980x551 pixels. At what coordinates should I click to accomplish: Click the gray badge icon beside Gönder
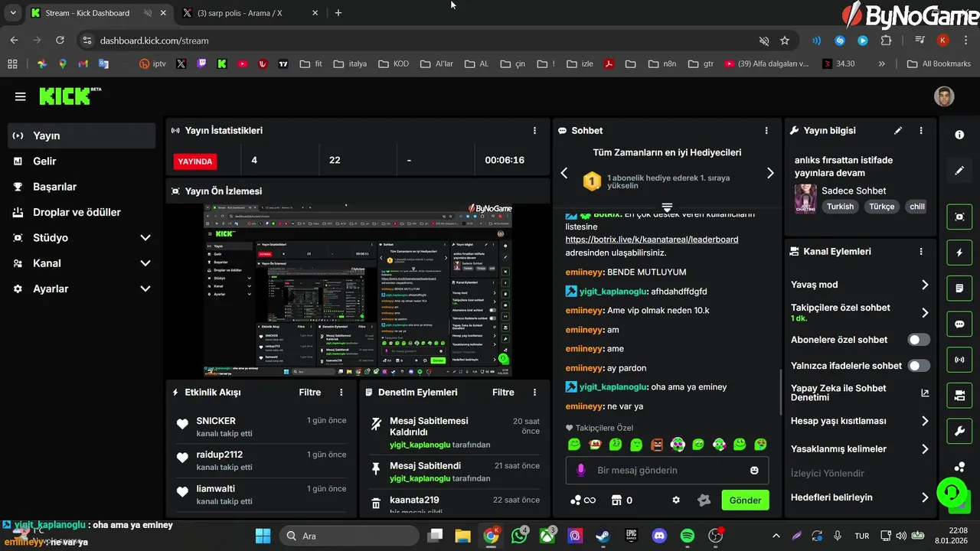[704, 500]
